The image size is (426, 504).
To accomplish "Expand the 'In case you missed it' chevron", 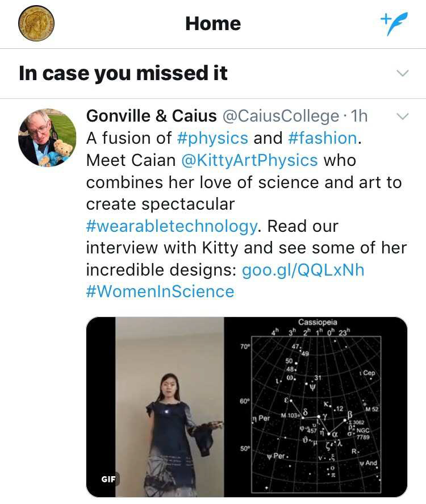I will click(402, 73).
